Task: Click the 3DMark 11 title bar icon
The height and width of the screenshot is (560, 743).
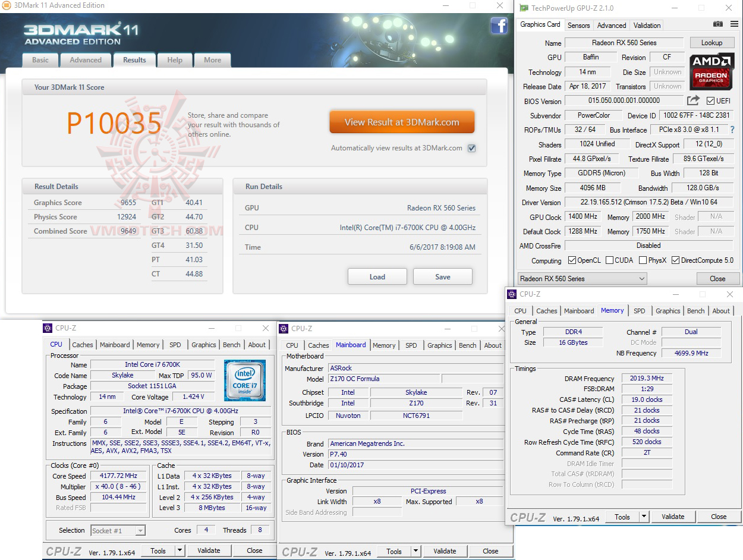Action: tap(7, 5)
